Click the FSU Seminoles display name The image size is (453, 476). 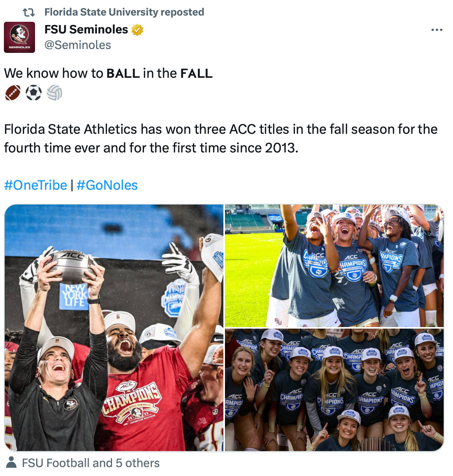(86, 29)
